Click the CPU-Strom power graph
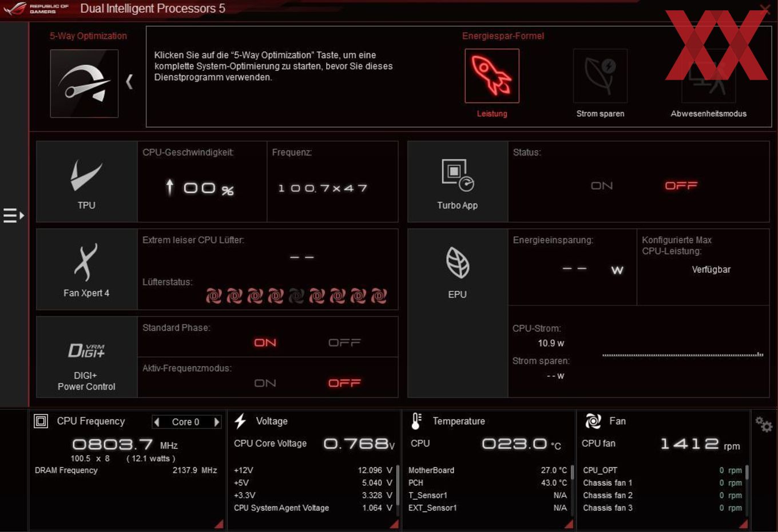 point(682,355)
